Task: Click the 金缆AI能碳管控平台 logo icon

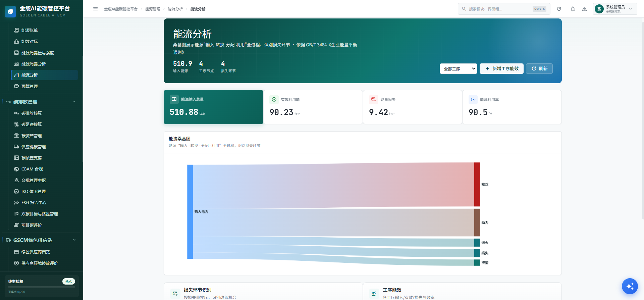Action: 10,12
